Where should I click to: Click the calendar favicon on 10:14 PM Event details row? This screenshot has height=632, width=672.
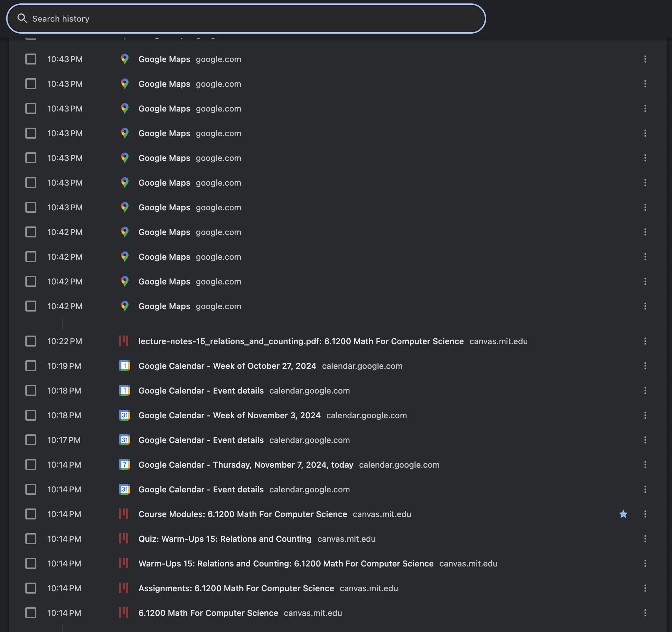125,489
